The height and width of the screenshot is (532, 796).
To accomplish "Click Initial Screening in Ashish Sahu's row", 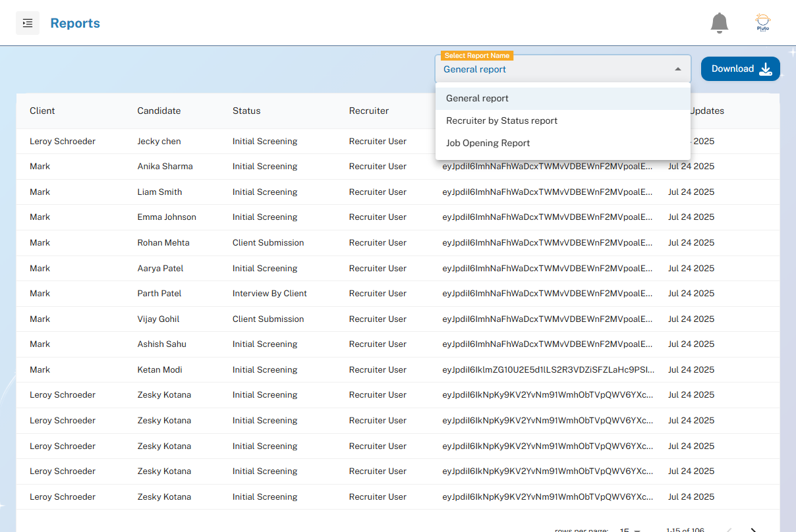I will 265,344.
